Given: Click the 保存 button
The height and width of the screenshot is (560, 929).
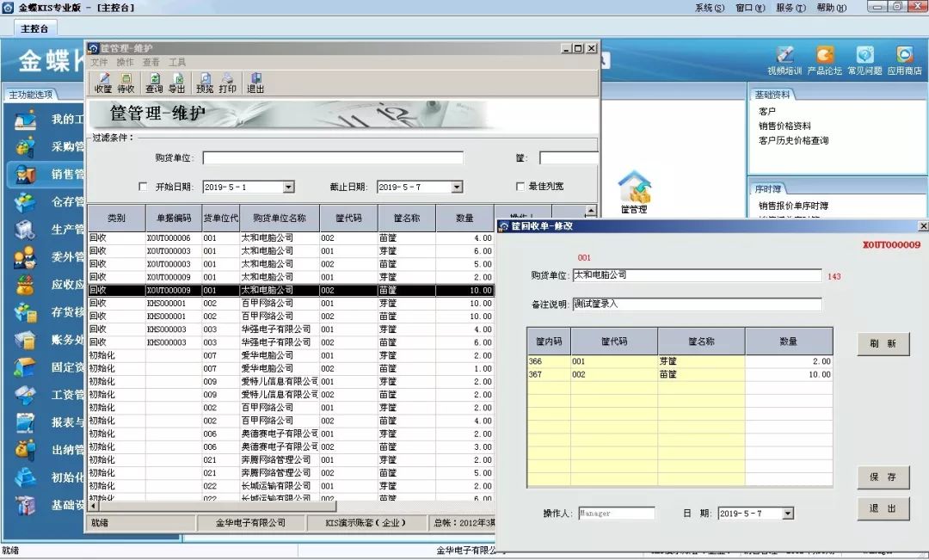Looking at the screenshot, I should [x=883, y=477].
